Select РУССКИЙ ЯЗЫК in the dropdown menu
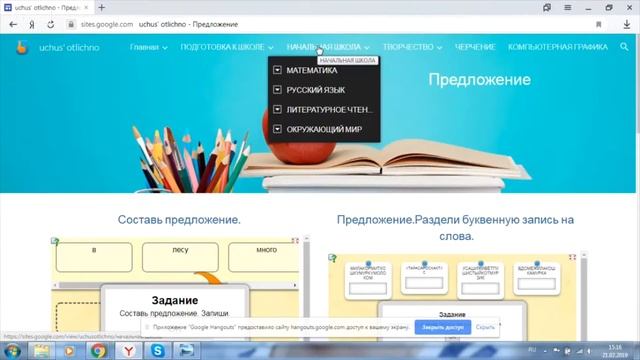 click(316, 90)
